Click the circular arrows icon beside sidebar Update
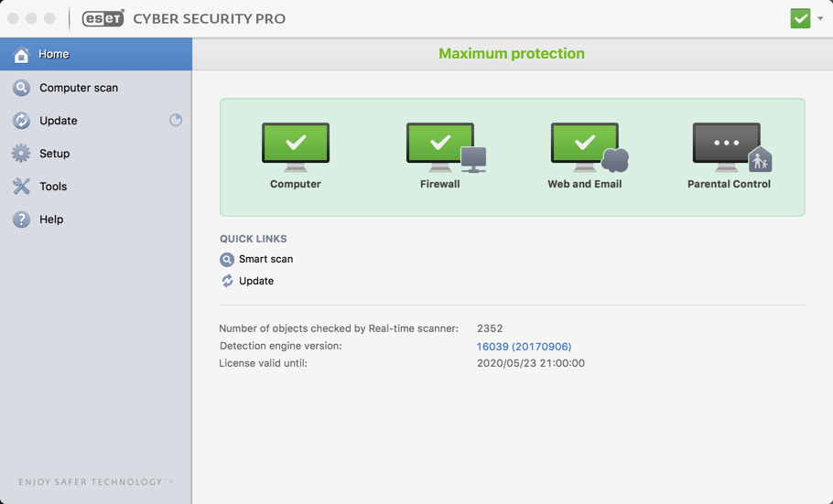The width and height of the screenshot is (833, 504). coord(21,121)
